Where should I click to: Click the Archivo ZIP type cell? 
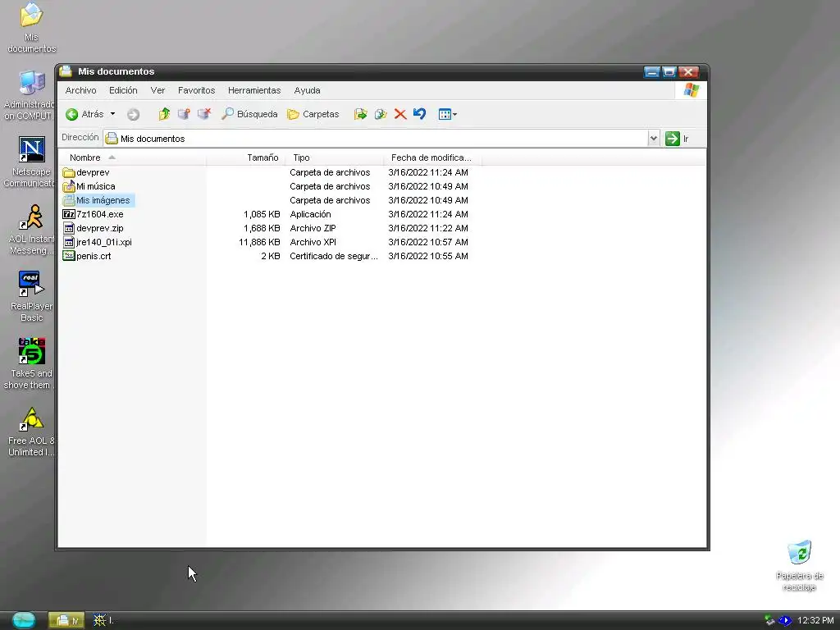click(x=313, y=228)
